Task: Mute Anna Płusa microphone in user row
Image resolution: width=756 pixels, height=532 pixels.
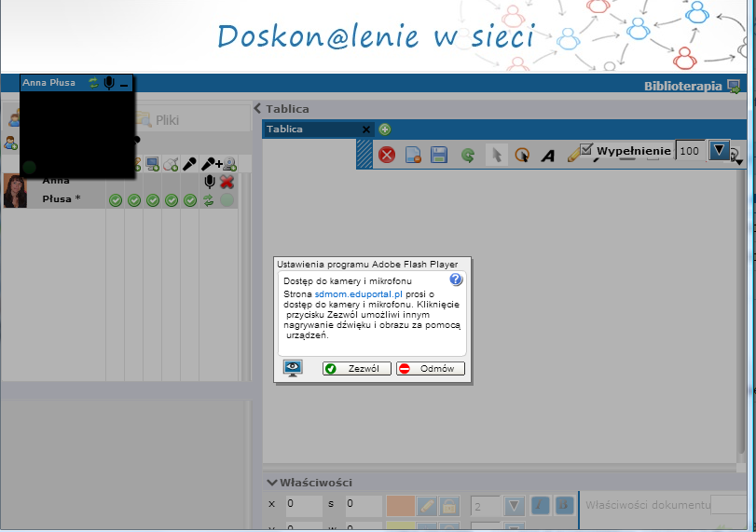Action: (209, 182)
